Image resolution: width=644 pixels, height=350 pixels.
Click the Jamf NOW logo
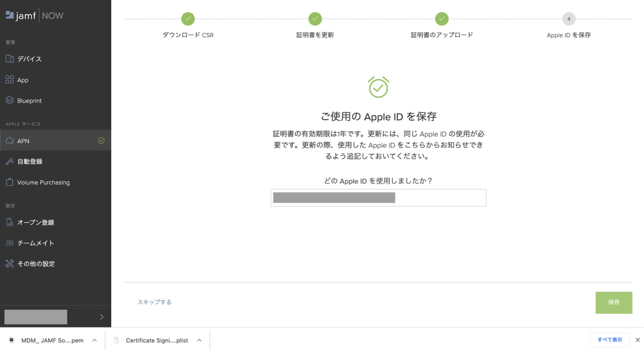(34, 16)
